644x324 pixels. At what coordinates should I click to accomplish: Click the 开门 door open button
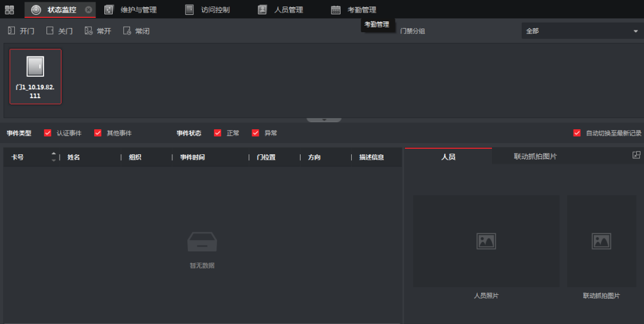21,31
